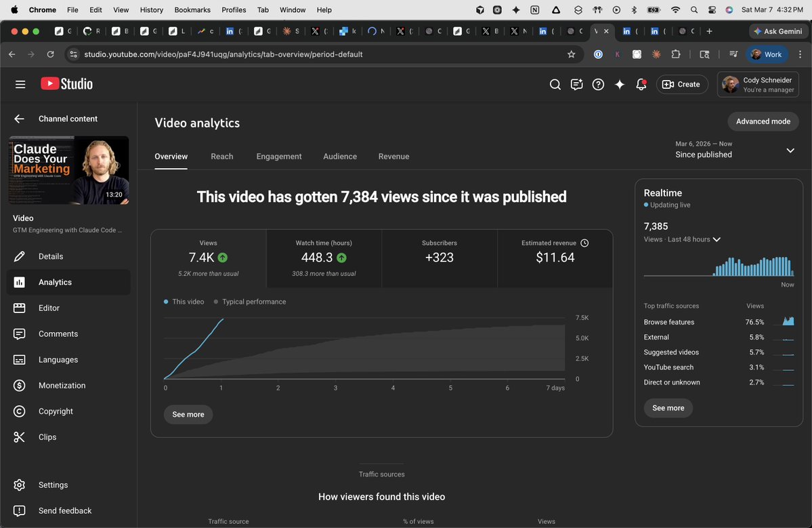Open the Work profile menu
Screen dimensions: 812x528
tap(767, 54)
